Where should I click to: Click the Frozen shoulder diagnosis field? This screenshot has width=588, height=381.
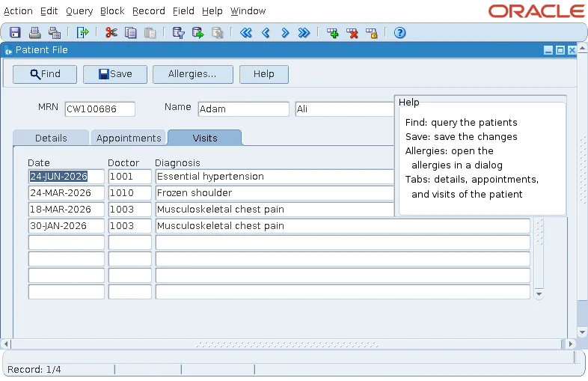[275, 193]
